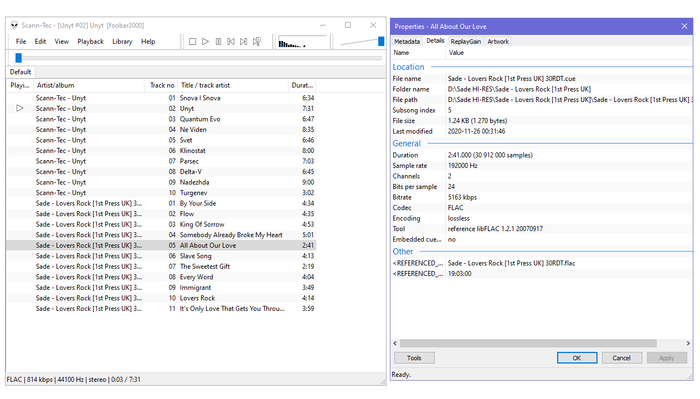Select track Quantum Evo
700x399 pixels.
(161, 119)
